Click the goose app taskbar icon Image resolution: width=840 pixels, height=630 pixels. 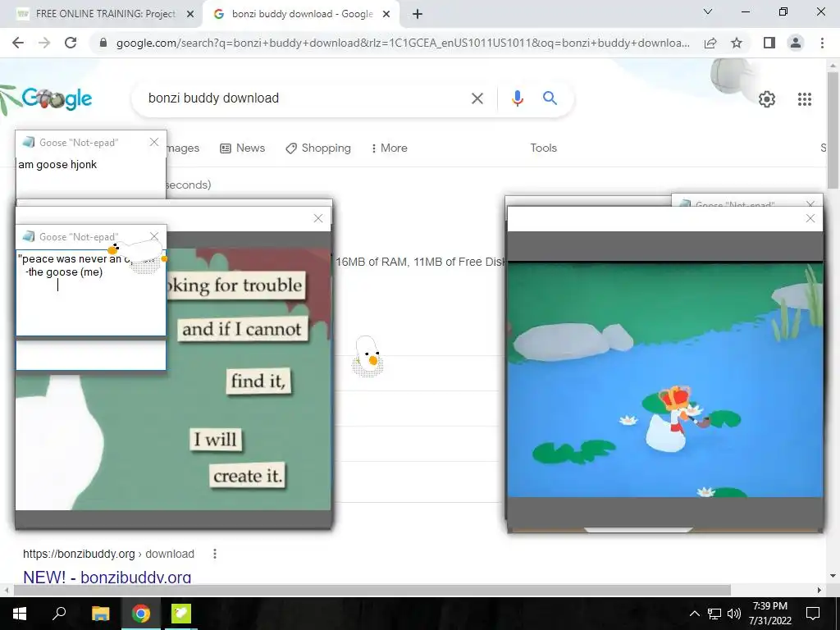point(181,614)
